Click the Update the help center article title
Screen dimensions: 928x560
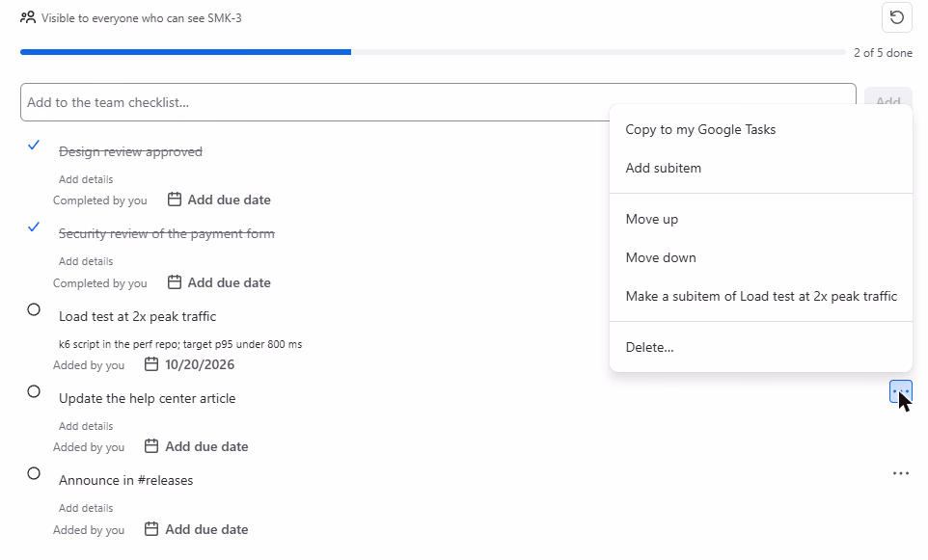(x=148, y=399)
